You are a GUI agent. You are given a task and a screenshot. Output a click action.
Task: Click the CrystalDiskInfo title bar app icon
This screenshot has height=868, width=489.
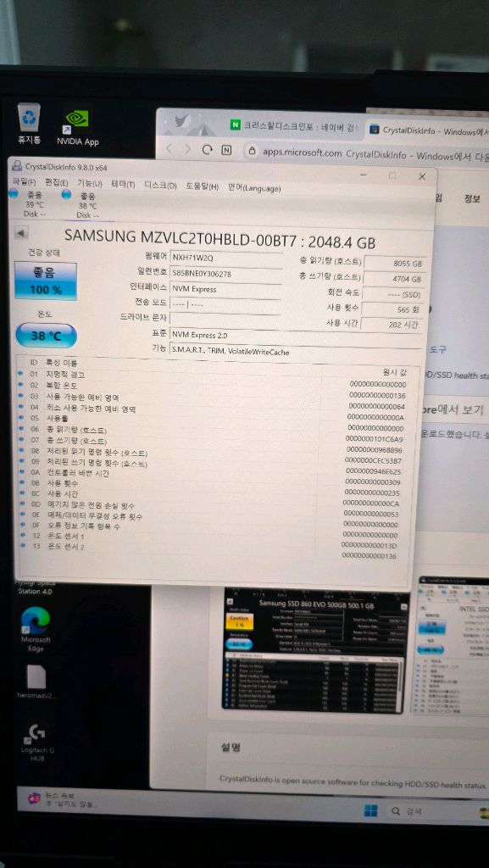pos(17,166)
